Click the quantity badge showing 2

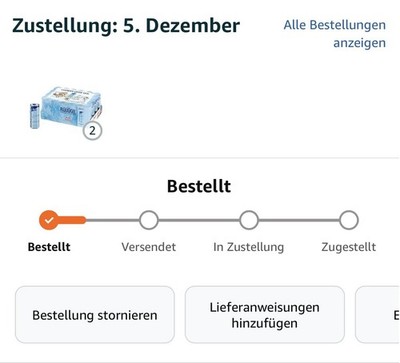tap(92, 131)
